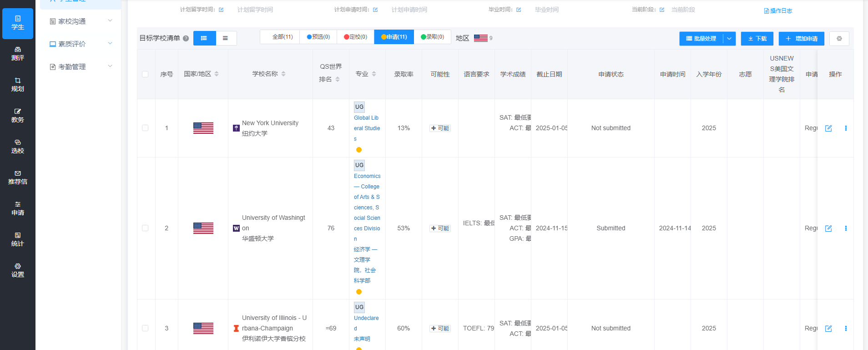Go to 推荐信 in the sidebar
The image size is (868, 350).
(x=18, y=178)
